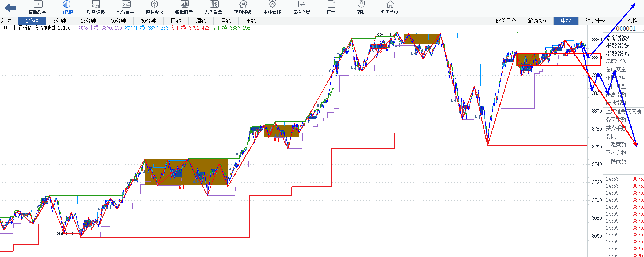Click the 委比 label
The height and width of the screenshot is (257, 644).
[611, 136]
